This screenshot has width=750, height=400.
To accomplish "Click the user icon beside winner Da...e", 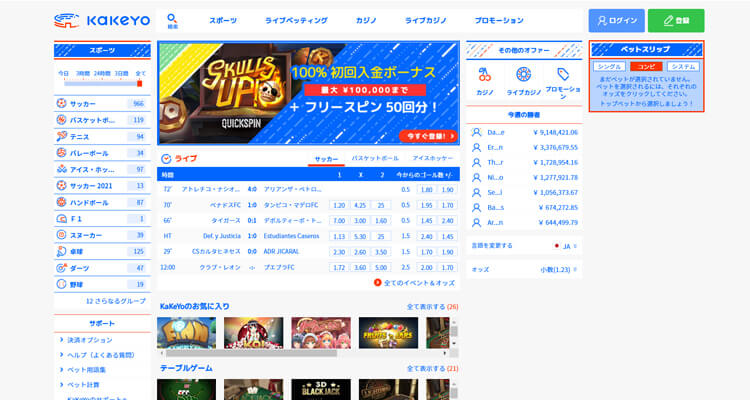I will click(x=476, y=133).
